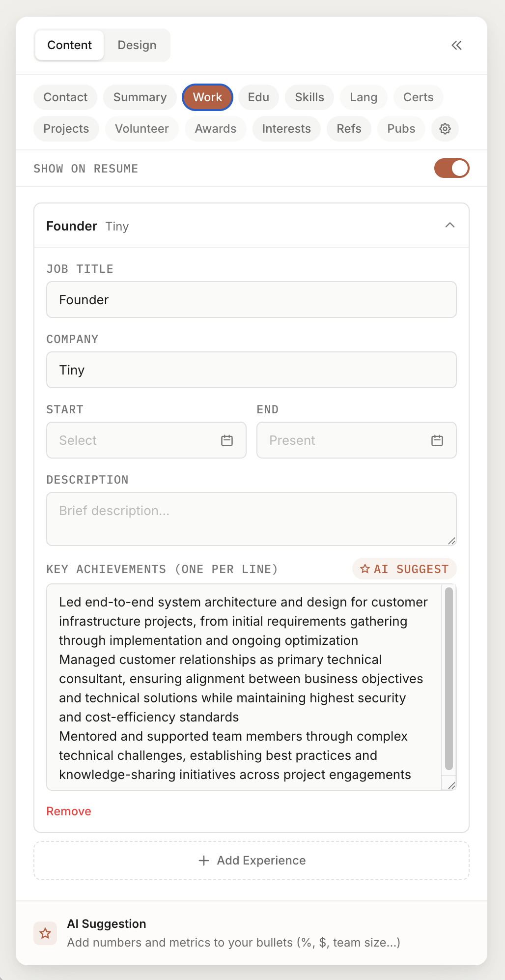This screenshot has height=980, width=505.
Task: Click the start date calendar icon
Action: (x=227, y=440)
